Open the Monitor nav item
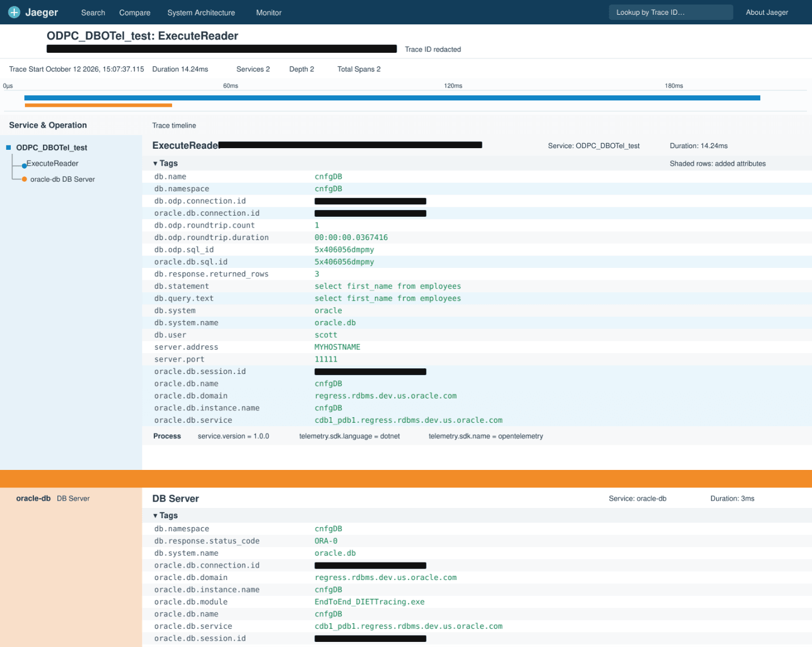Screen dimensions: 812x647 (269, 12)
